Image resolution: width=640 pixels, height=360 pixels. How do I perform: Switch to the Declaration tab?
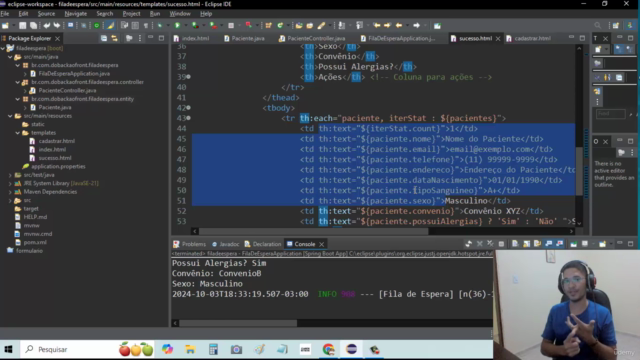point(263,244)
